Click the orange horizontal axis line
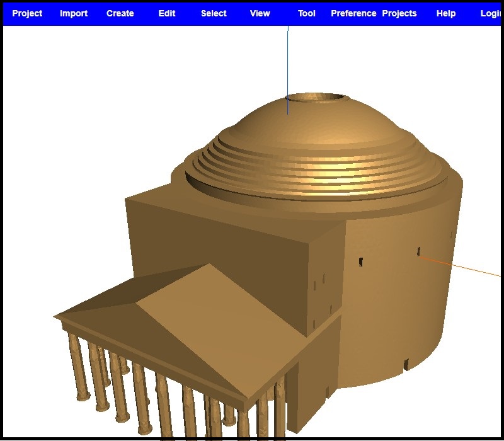Viewport: 504px width, 441px height. pos(466,267)
